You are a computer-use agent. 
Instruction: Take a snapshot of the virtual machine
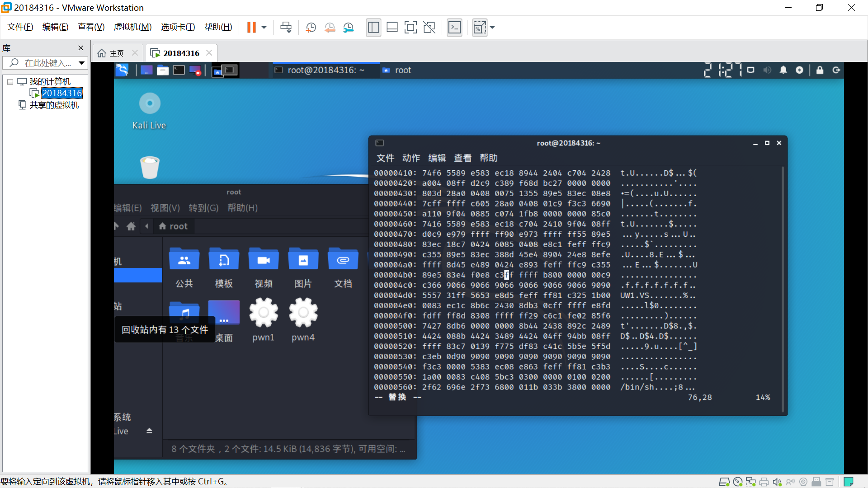click(311, 28)
